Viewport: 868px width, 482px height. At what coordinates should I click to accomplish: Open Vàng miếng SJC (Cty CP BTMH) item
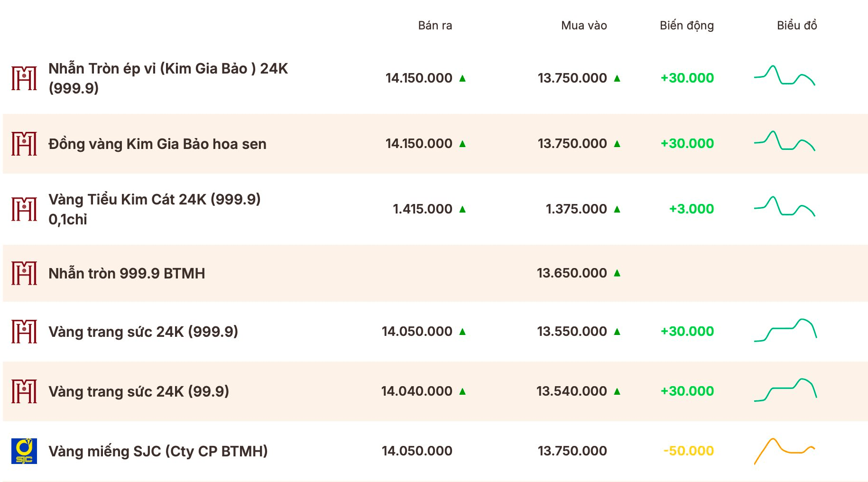(158, 451)
